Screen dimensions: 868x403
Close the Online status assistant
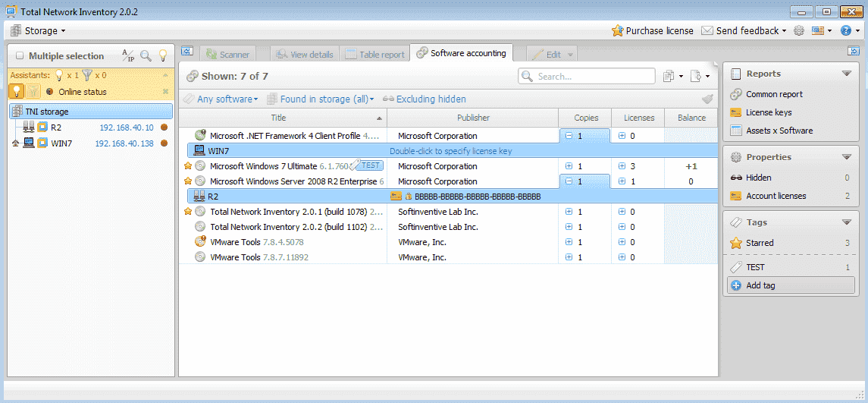click(165, 92)
